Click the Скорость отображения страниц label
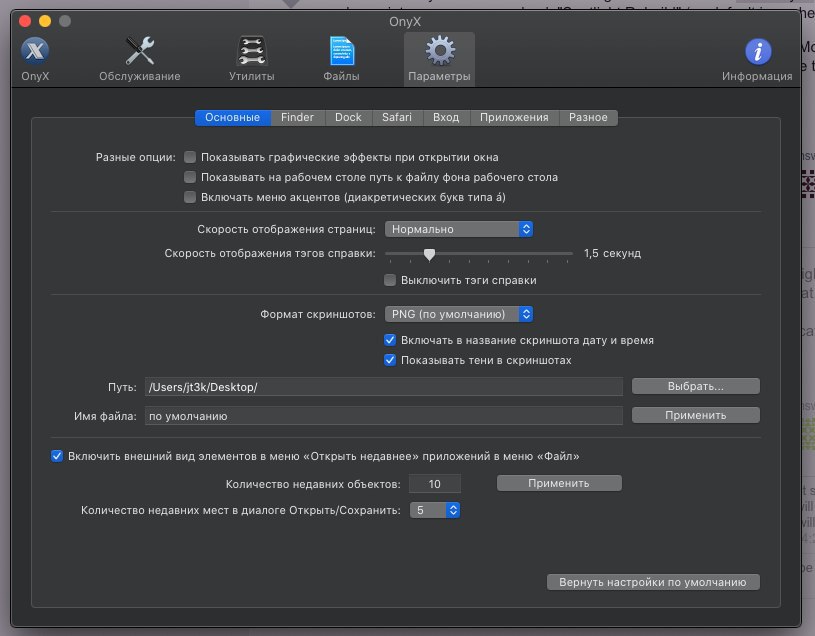 (286, 229)
